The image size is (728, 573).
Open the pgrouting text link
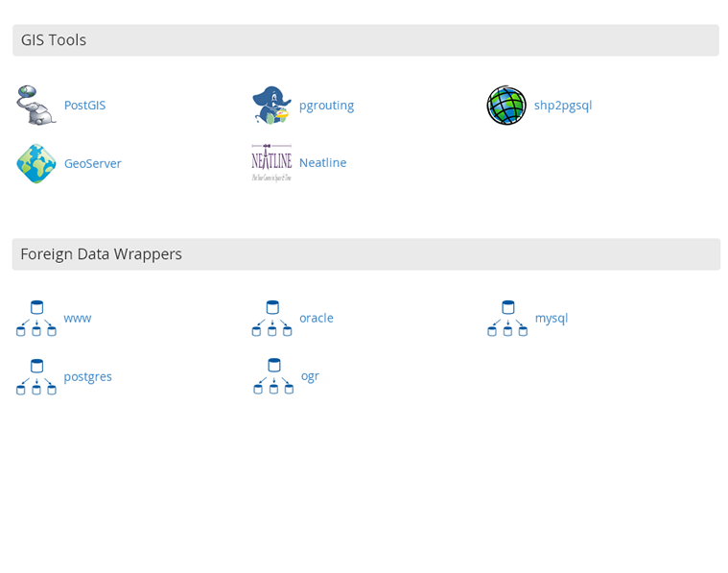point(326,106)
